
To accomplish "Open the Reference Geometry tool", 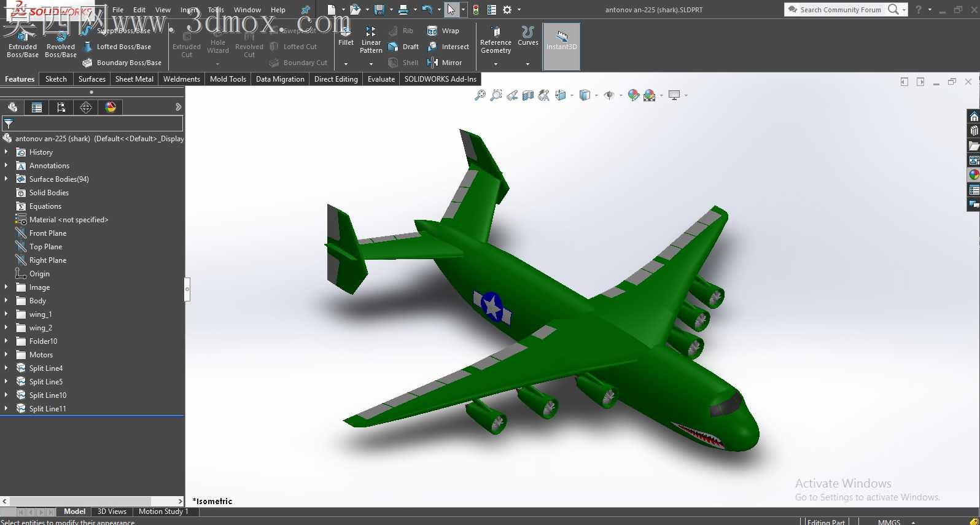I will coord(496,40).
